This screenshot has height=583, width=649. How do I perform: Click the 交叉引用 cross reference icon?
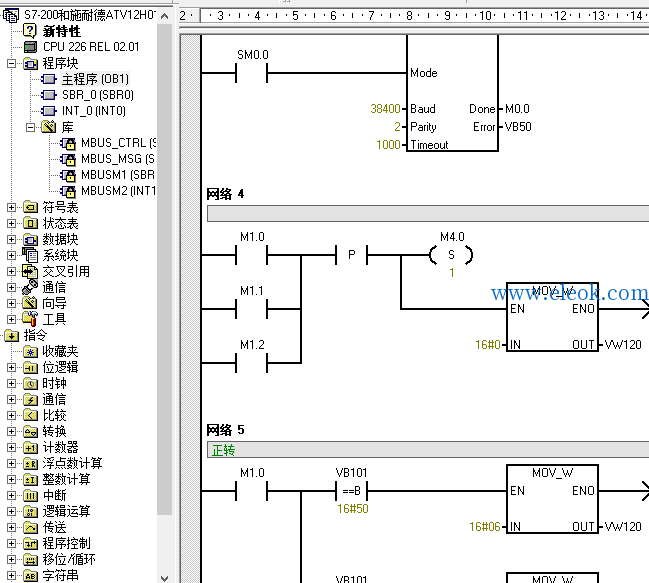[30, 271]
